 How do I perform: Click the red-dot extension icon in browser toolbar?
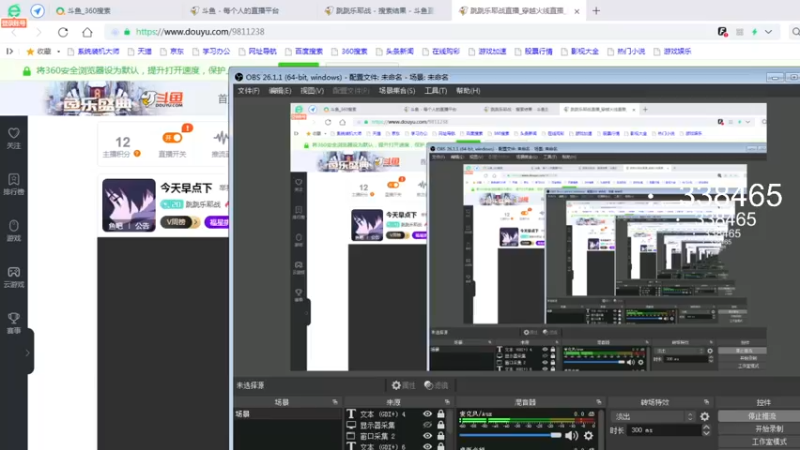click(722, 32)
